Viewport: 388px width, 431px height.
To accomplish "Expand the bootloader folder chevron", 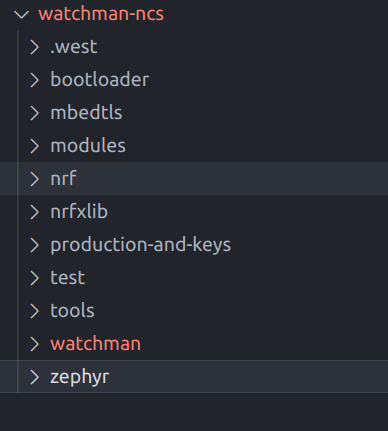I will 35,80.
